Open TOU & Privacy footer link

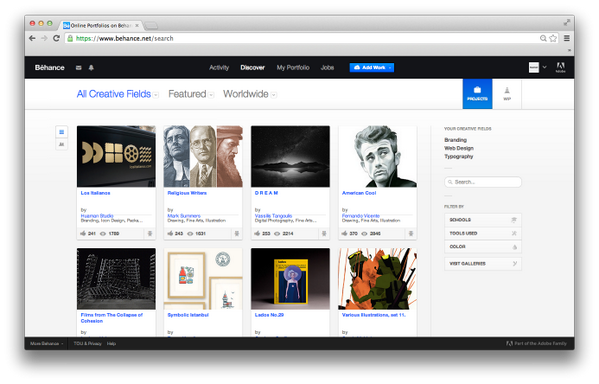(x=87, y=343)
